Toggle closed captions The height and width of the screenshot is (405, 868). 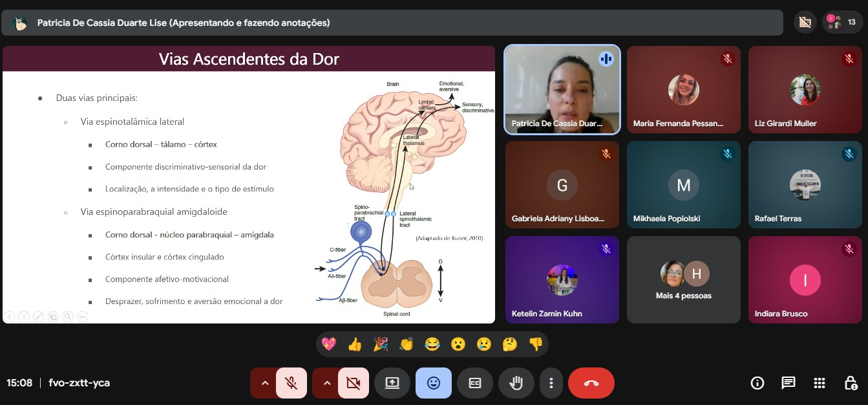tap(474, 383)
